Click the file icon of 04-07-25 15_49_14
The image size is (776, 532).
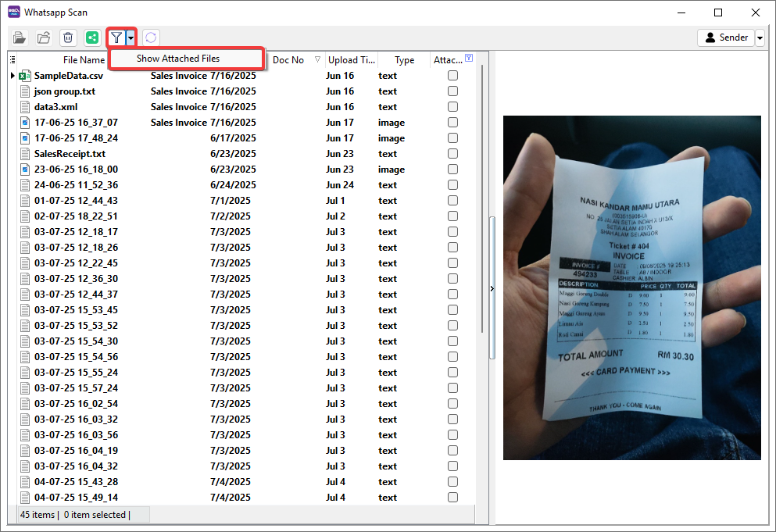(25, 498)
